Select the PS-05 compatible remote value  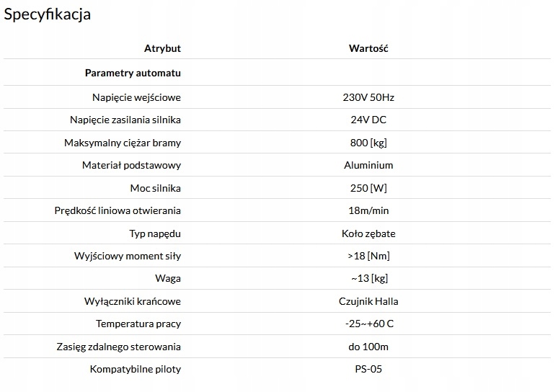tap(368, 369)
